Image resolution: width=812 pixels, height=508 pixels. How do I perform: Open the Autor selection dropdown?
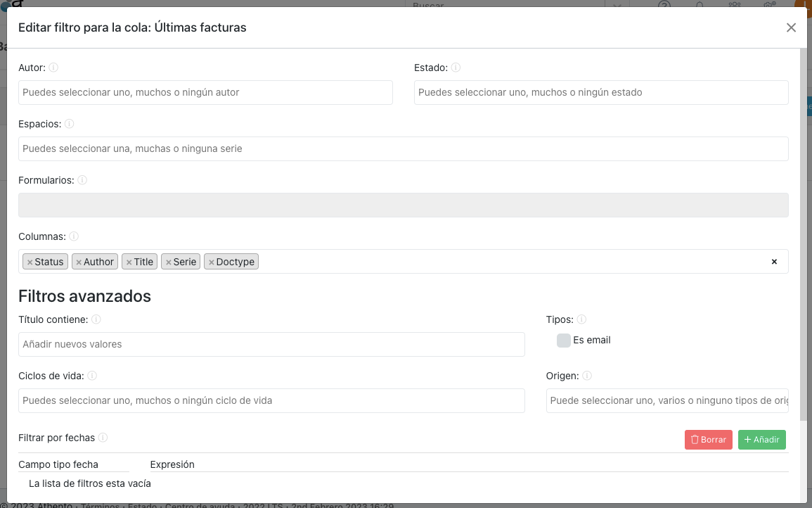pyautogui.click(x=205, y=92)
